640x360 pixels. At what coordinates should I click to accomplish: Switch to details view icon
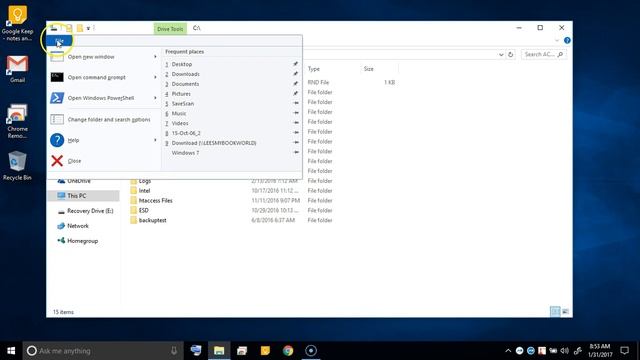click(x=555, y=311)
